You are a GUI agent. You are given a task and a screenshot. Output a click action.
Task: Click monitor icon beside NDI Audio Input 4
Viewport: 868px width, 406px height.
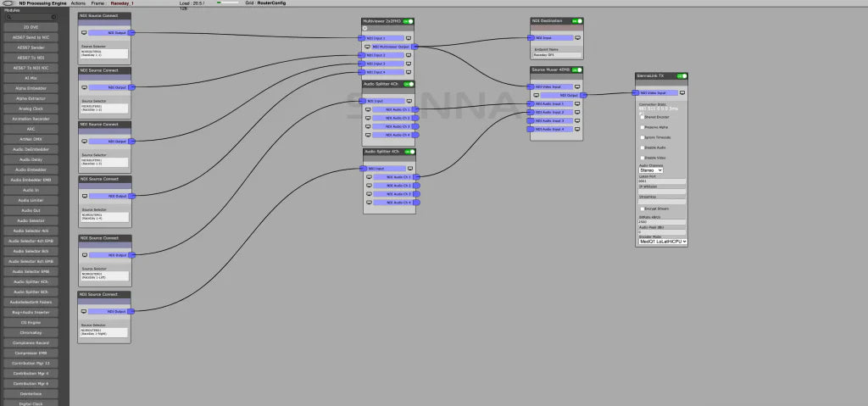[x=576, y=129]
